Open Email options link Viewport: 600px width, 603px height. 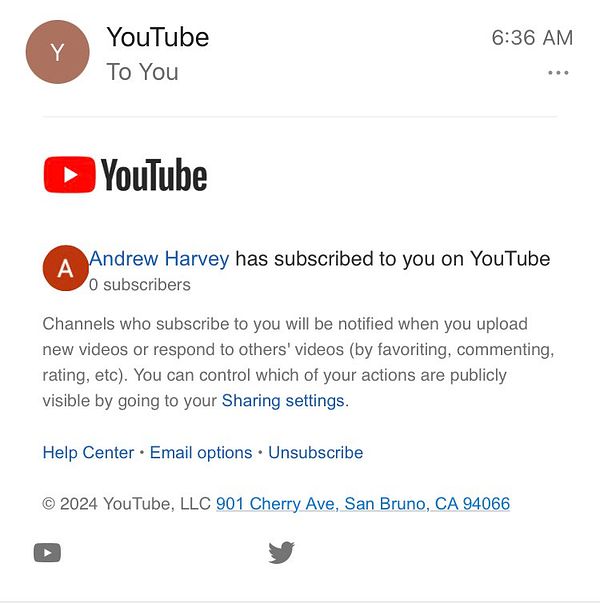tap(201, 452)
